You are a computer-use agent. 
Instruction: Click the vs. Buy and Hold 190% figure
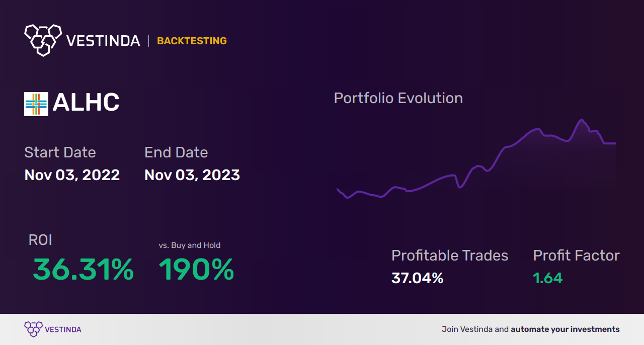[196, 270]
